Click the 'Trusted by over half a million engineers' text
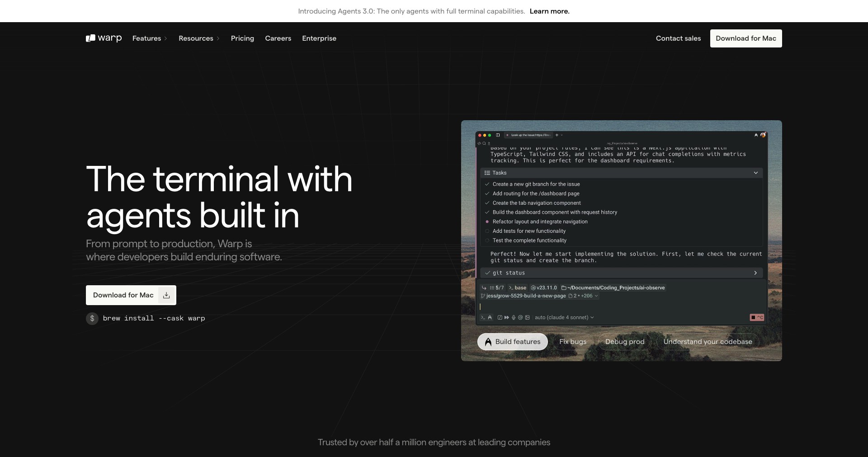 (434, 443)
